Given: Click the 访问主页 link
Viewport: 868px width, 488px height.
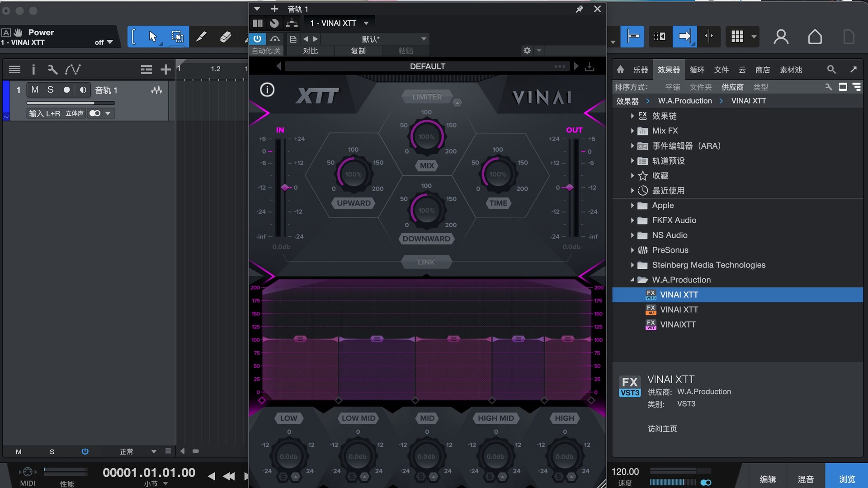Looking at the screenshot, I should coord(662,429).
